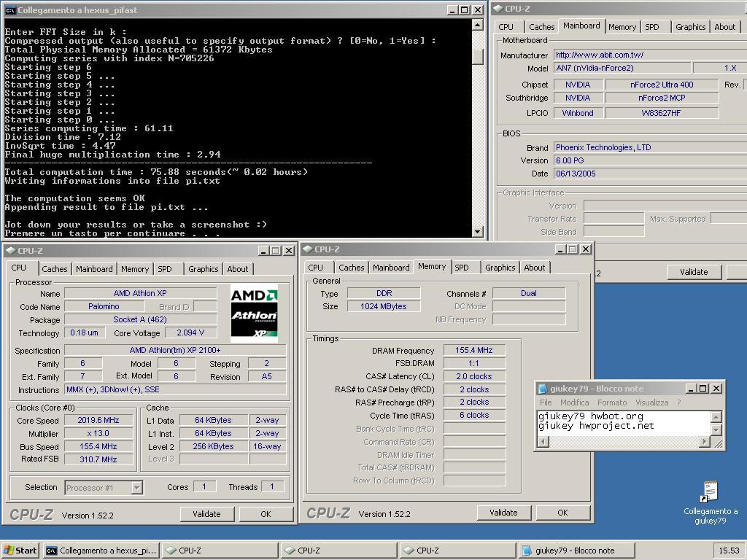Open the Visualizza menu in Blocco note
Viewport: 747px width, 560px height.
[651, 402]
